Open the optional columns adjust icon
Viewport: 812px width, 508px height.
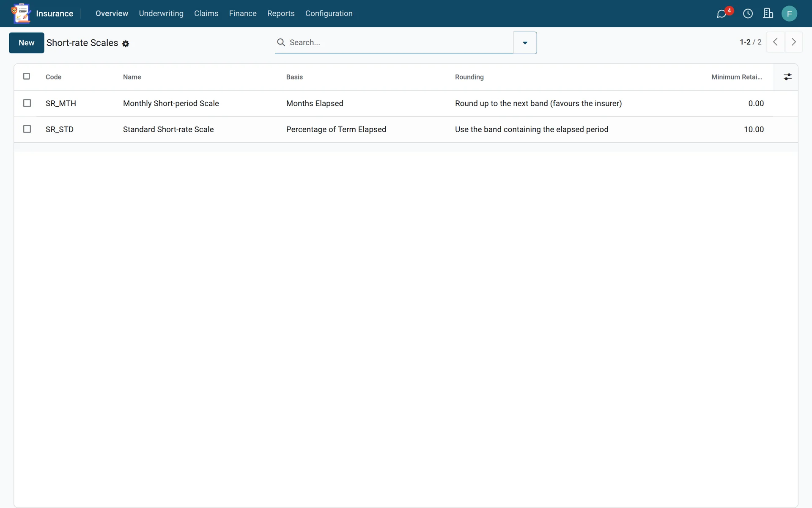(x=787, y=77)
